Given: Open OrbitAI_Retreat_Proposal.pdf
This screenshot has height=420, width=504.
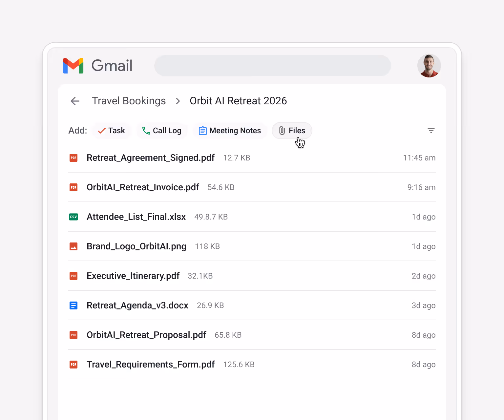Looking at the screenshot, I should [x=146, y=335].
